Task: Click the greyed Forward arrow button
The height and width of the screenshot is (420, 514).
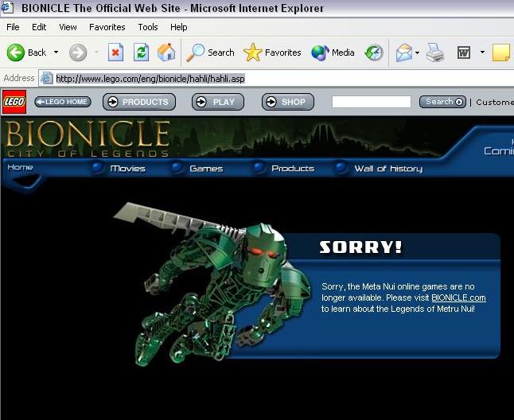Action: pos(78,52)
